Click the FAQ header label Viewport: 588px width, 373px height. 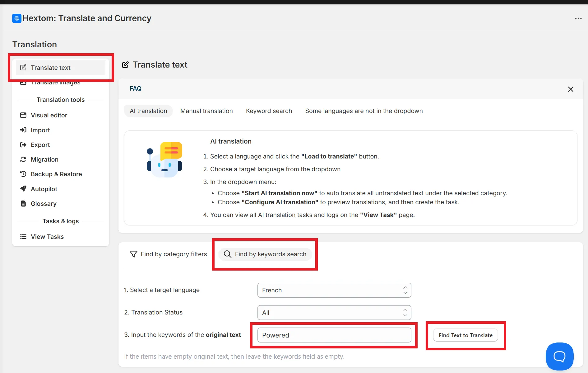pyautogui.click(x=136, y=89)
